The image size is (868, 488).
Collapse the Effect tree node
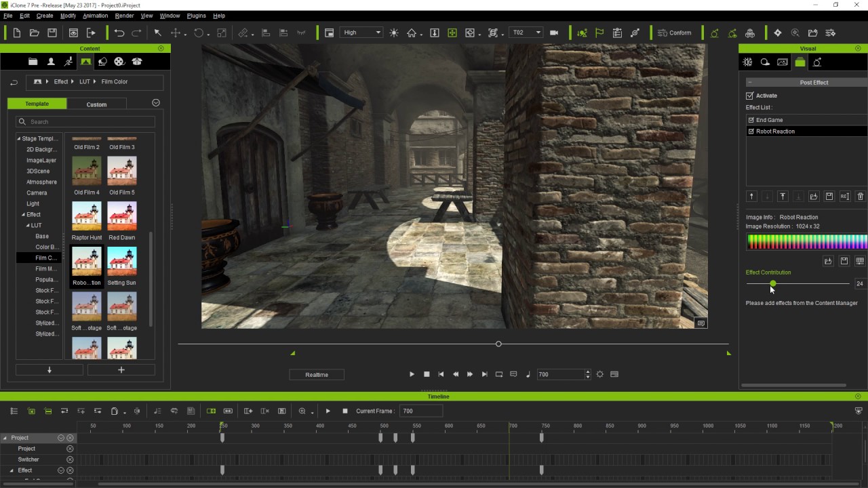(x=23, y=215)
